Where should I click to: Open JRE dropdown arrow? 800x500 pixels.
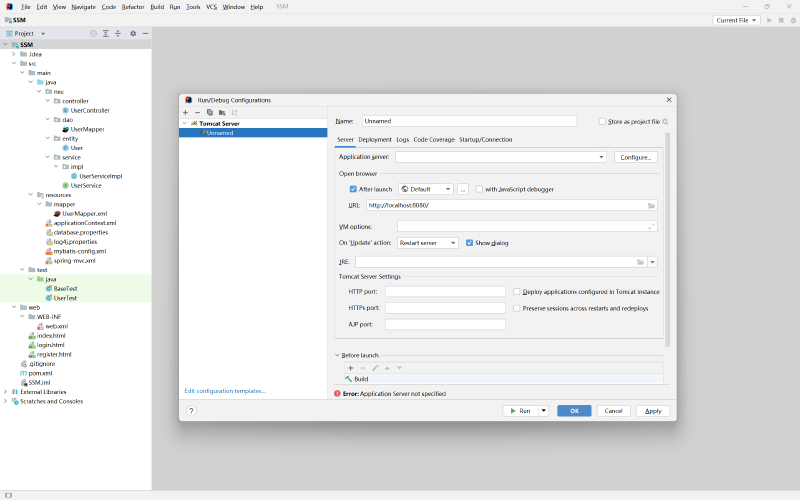click(652, 262)
